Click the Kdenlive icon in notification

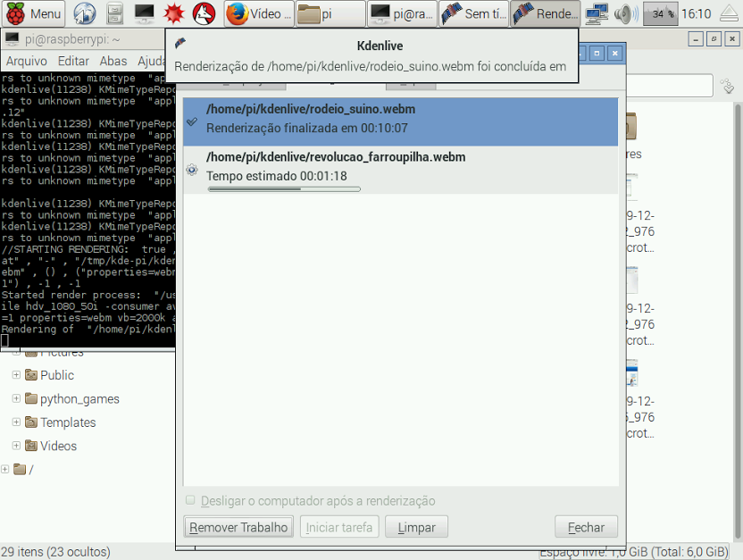tap(180, 44)
